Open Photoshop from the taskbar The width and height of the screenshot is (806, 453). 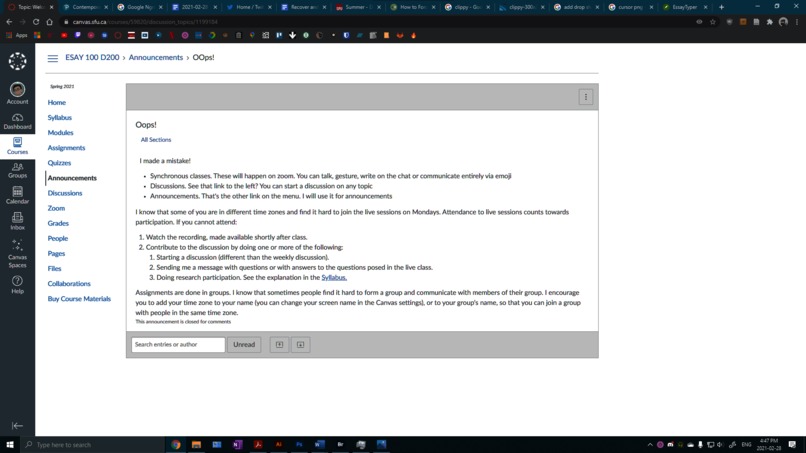(x=299, y=445)
